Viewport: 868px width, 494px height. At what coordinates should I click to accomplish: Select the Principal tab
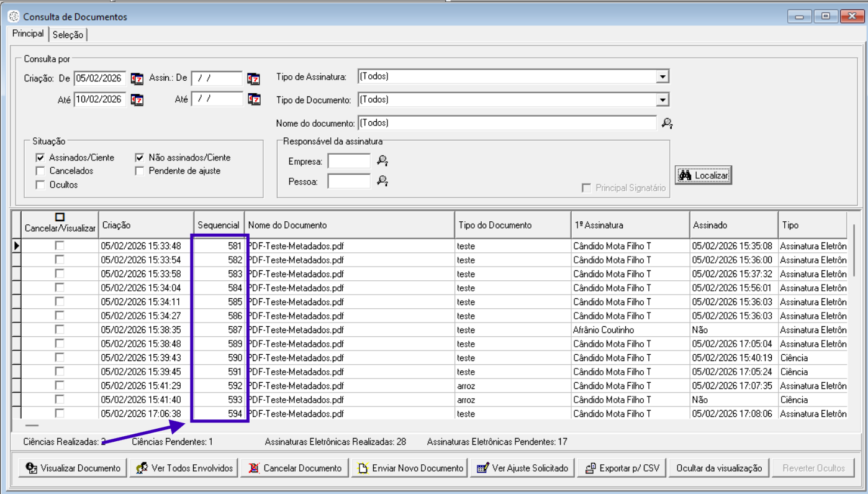click(28, 34)
